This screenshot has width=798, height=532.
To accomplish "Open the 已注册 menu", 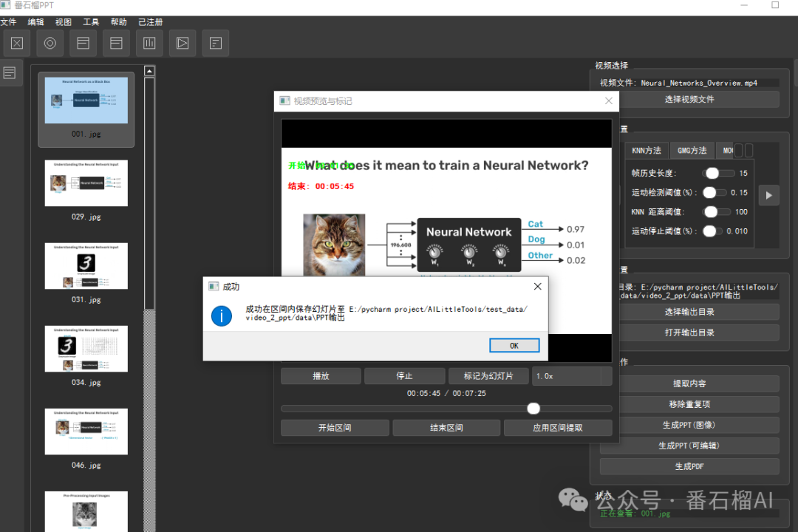I will pos(151,22).
